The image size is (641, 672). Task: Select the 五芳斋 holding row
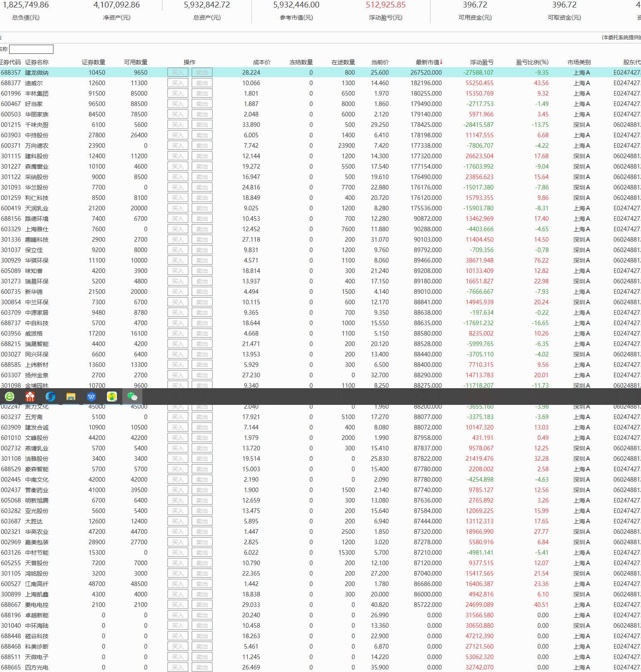34,417
